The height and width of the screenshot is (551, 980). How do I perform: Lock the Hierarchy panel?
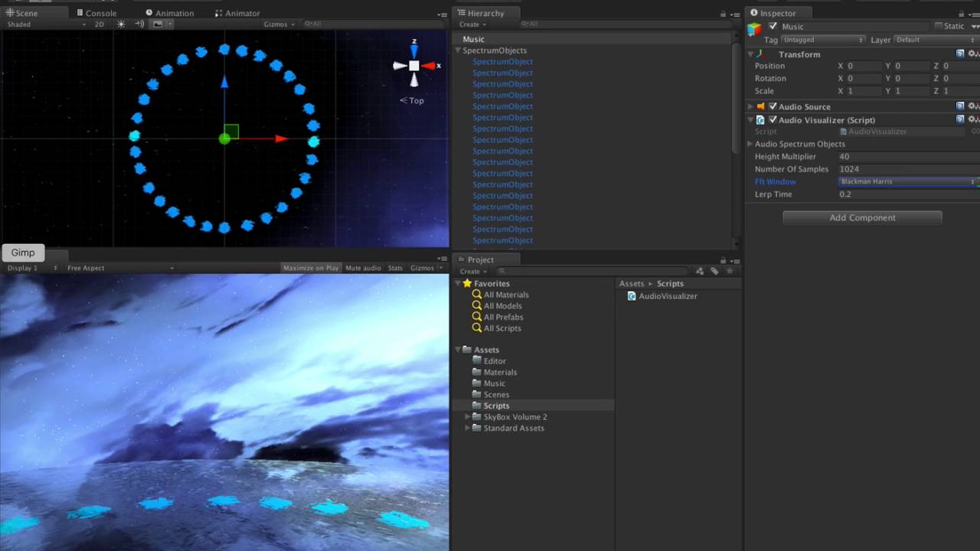723,14
